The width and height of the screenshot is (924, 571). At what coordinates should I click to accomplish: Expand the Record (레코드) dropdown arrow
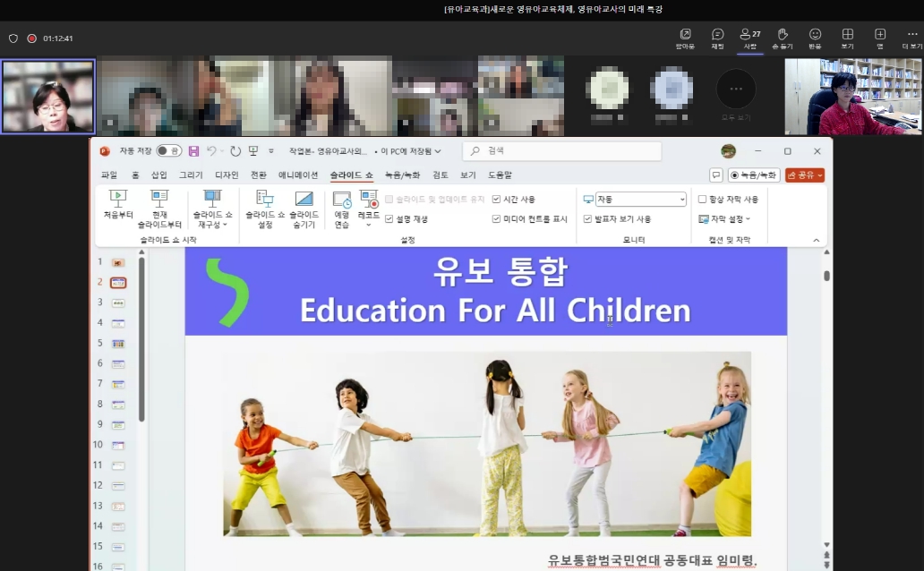pos(369,225)
